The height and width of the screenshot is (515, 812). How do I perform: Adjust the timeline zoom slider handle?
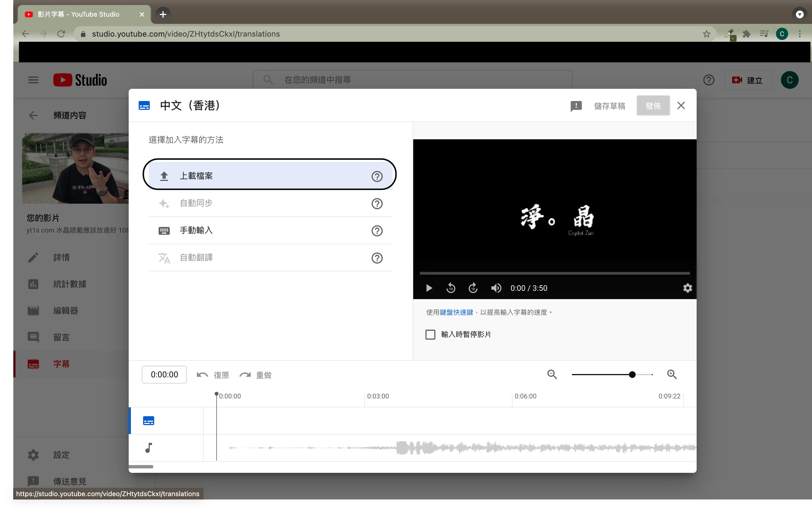click(632, 375)
